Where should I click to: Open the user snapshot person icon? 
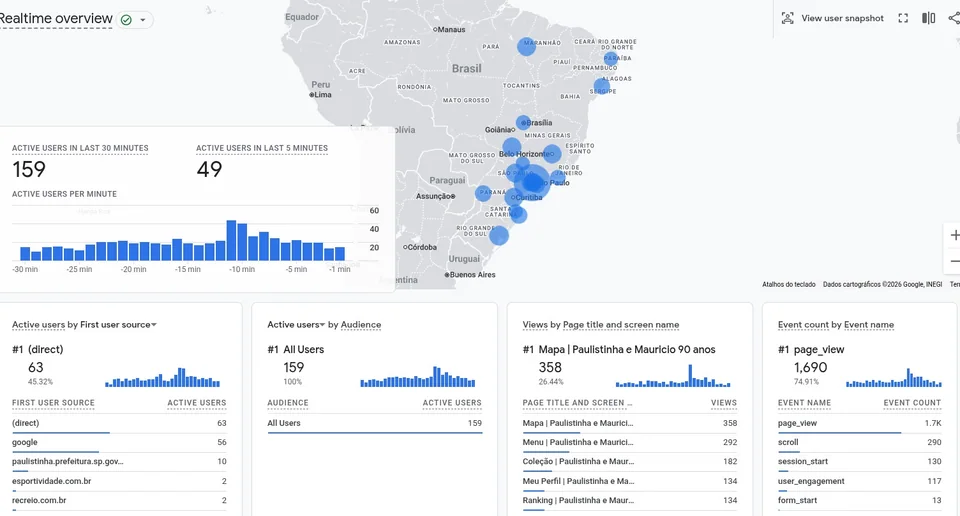pos(787,18)
